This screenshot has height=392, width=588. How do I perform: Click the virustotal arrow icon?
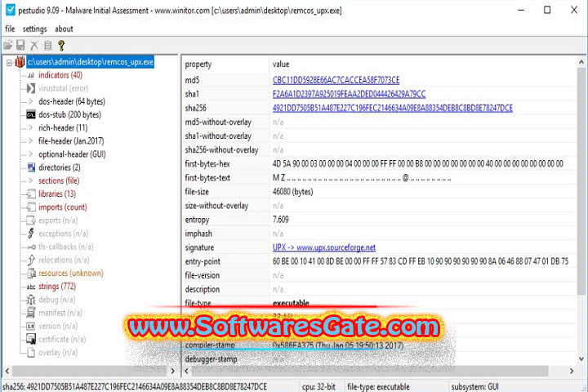[x=31, y=88]
